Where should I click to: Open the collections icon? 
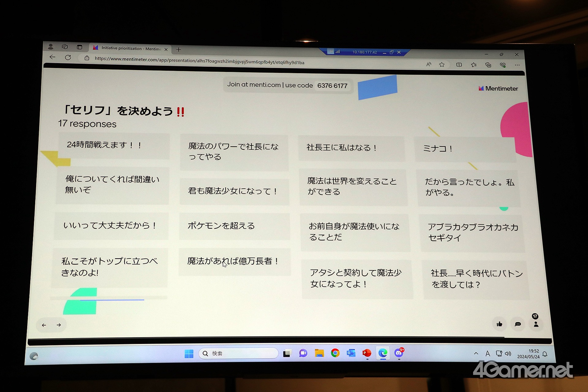(x=488, y=65)
